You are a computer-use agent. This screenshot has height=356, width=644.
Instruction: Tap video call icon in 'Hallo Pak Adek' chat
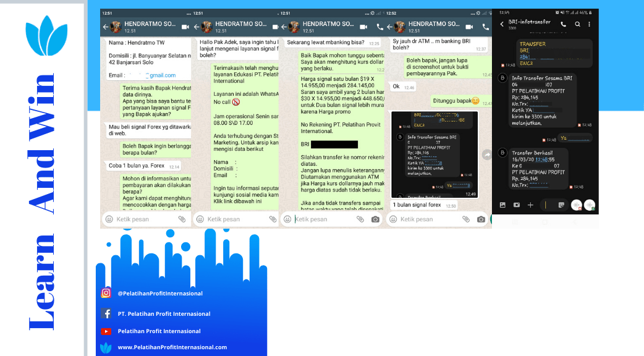click(275, 27)
